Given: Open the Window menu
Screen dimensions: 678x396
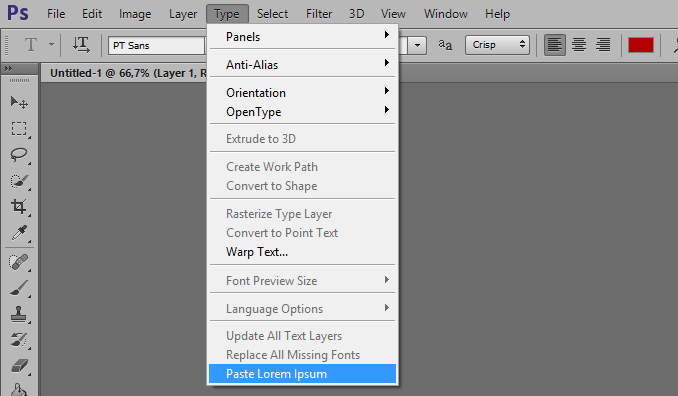Looking at the screenshot, I should 446,14.
